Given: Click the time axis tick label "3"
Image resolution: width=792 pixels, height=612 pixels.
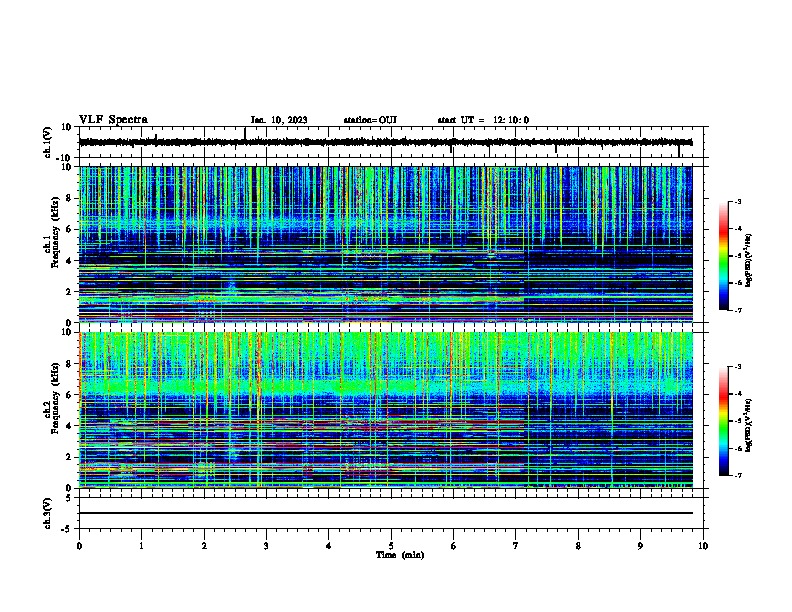Looking at the screenshot, I should 266,546.
